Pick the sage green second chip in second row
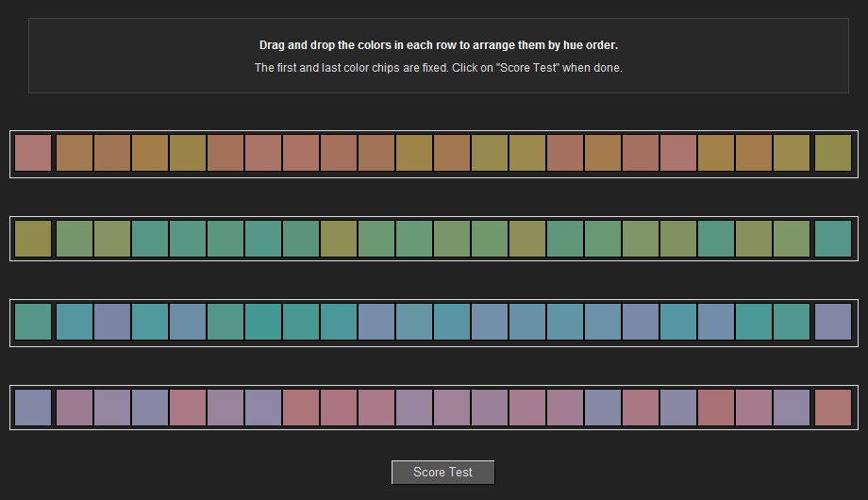The height and width of the screenshot is (500, 868). point(75,239)
